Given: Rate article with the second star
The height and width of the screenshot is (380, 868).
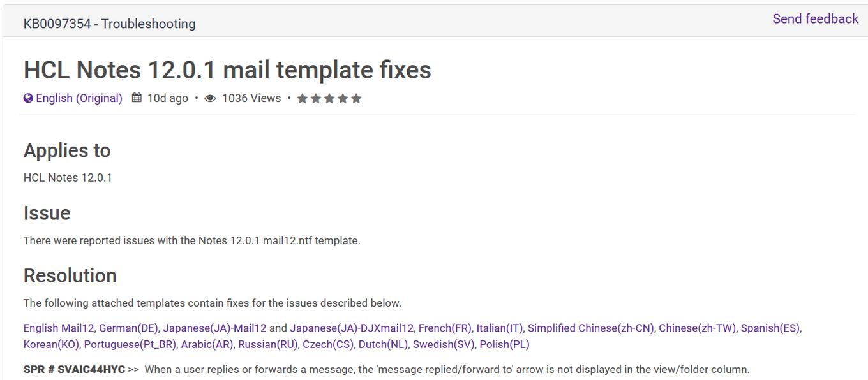Looking at the screenshot, I should 315,98.
